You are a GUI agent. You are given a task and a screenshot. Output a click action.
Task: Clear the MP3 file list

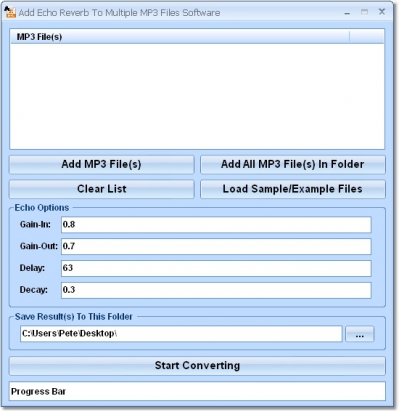click(101, 189)
